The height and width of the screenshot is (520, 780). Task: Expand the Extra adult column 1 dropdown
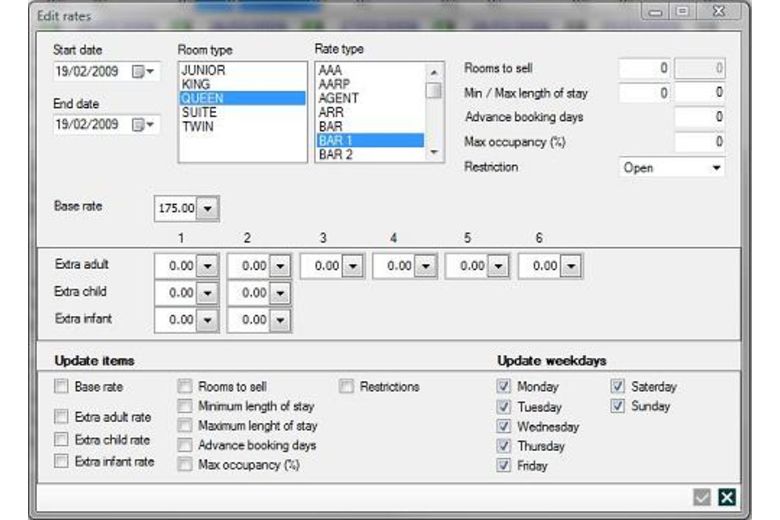207,267
